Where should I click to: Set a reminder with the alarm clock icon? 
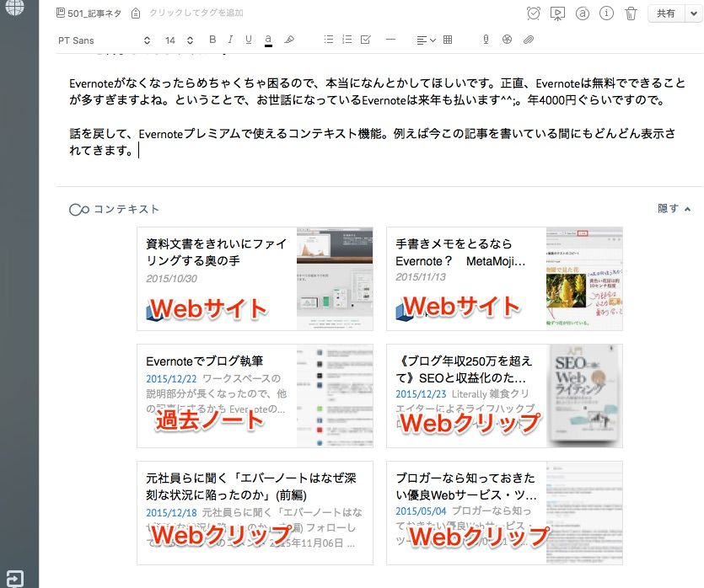534,13
